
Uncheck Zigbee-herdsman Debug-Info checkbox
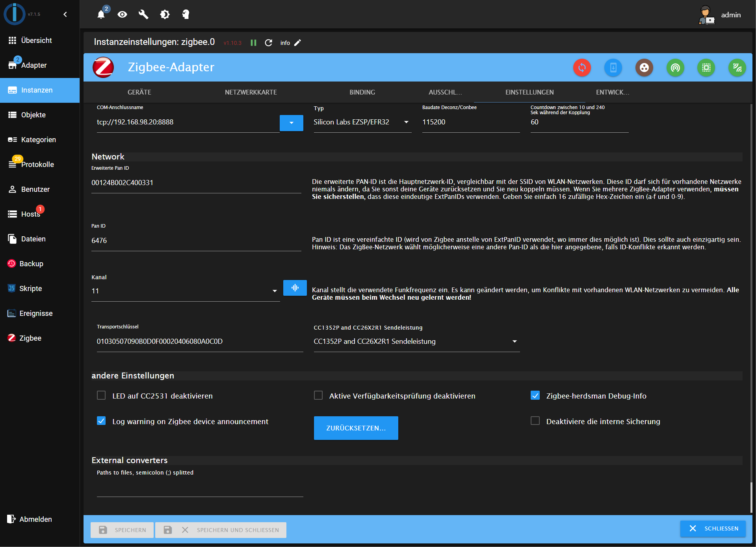point(535,395)
